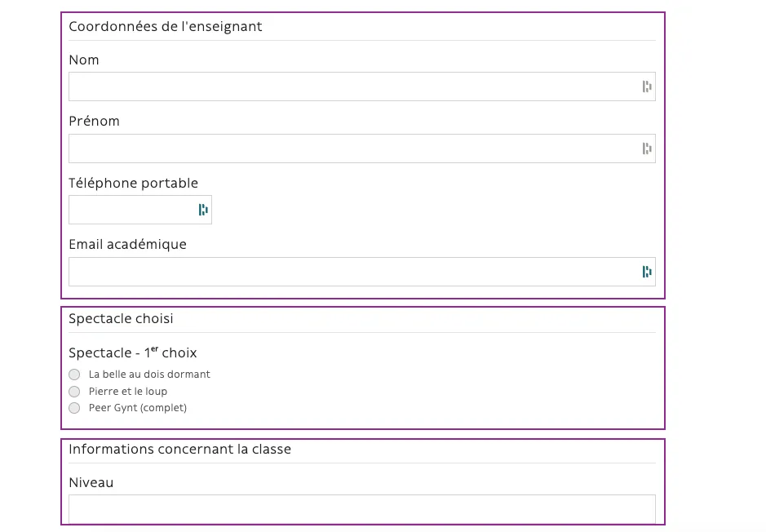Click the Email académique field label
766x532 pixels.
point(127,244)
